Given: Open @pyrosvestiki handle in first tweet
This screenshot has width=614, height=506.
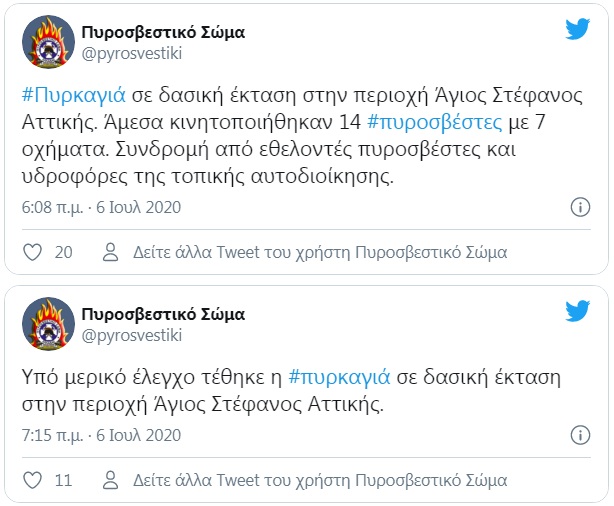Looking at the screenshot, I should tap(132, 54).
